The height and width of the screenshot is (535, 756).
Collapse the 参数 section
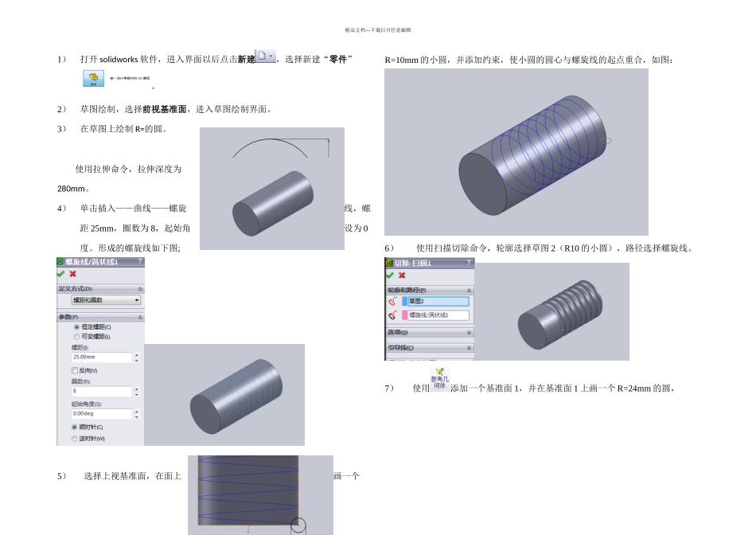click(140, 318)
